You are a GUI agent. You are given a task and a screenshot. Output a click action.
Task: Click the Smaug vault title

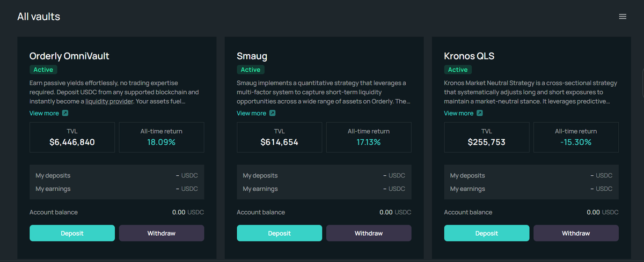pyautogui.click(x=252, y=56)
